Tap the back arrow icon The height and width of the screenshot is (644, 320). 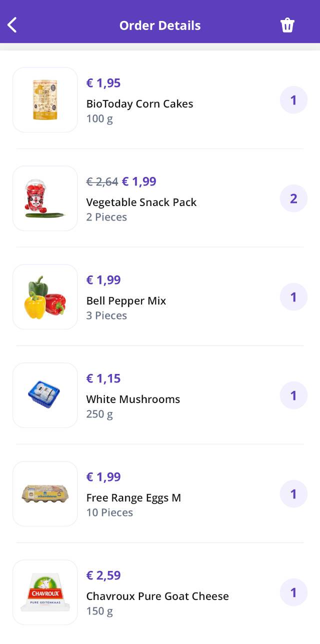pyautogui.click(x=12, y=25)
